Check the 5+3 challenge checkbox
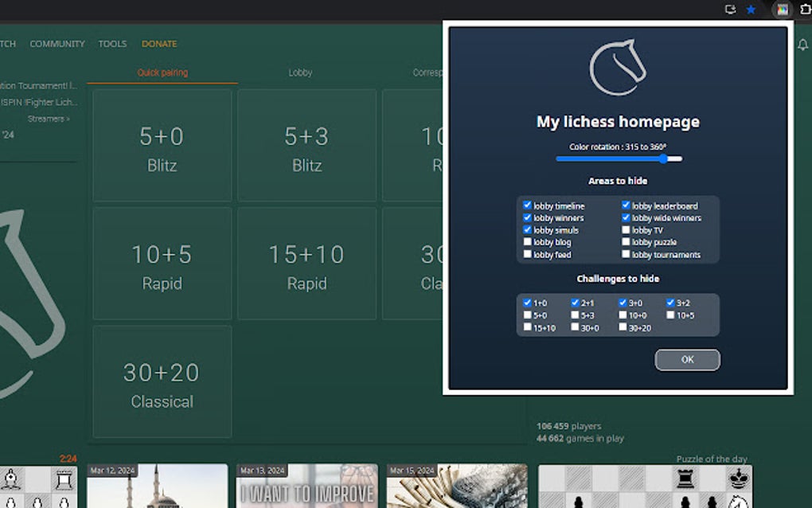This screenshot has height=508, width=812. [x=575, y=315]
